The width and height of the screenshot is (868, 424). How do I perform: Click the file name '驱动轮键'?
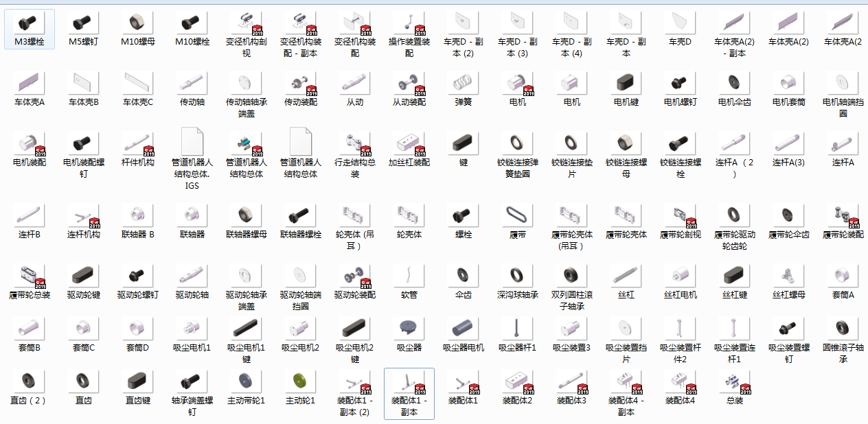(84, 294)
